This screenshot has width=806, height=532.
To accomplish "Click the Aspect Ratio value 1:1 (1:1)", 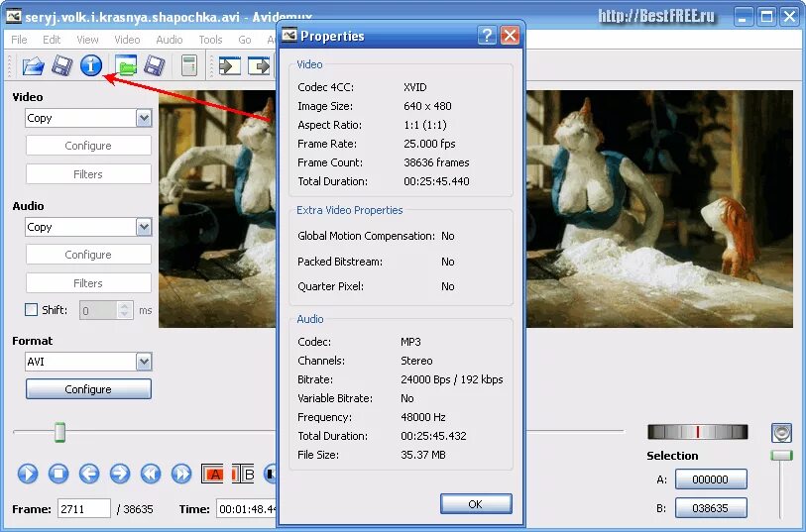I will [x=425, y=125].
